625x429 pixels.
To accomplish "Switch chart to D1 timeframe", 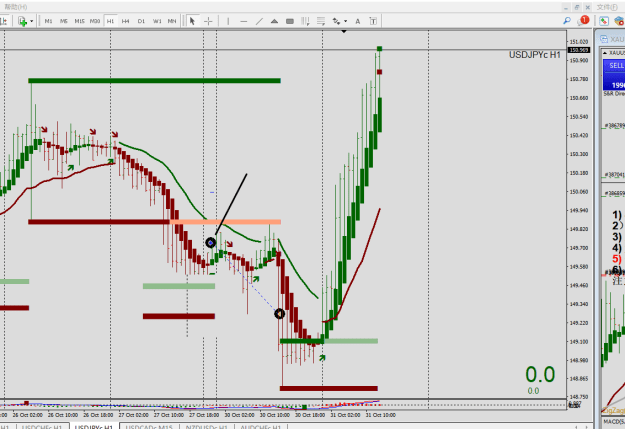I will (141, 21).
